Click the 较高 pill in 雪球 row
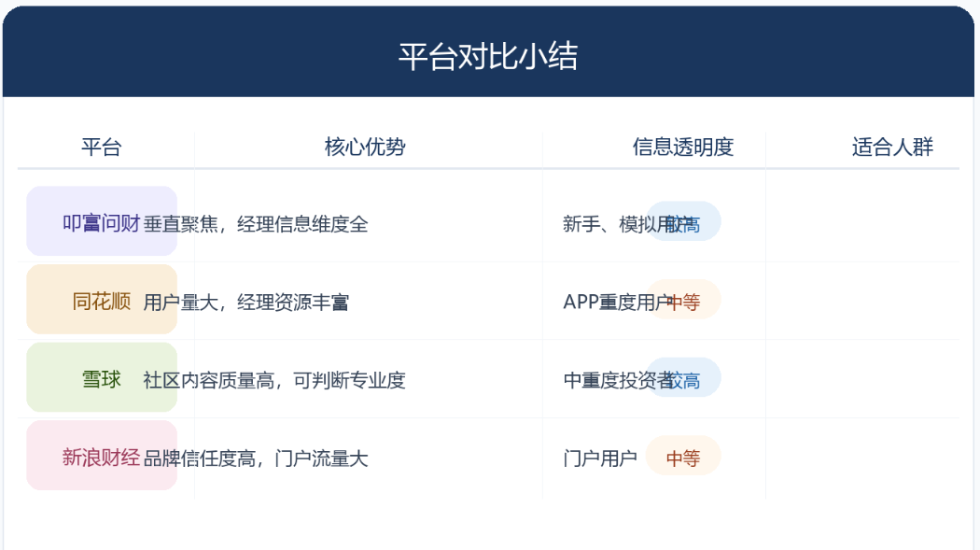980x550 pixels. click(683, 377)
